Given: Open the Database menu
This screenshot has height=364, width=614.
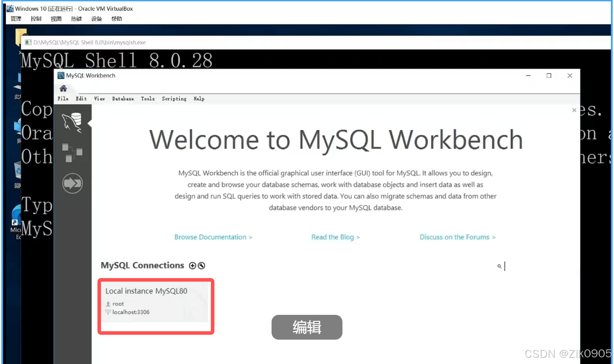Looking at the screenshot, I should [x=123, y=99].
